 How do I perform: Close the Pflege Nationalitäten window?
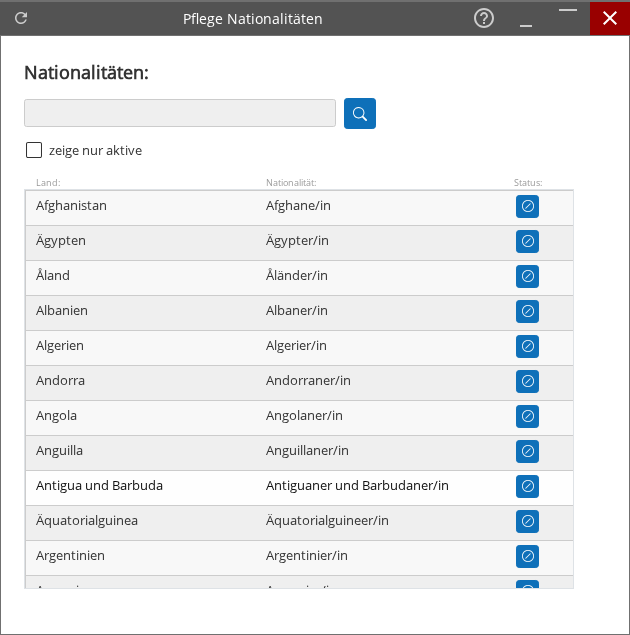coord(609,18)
